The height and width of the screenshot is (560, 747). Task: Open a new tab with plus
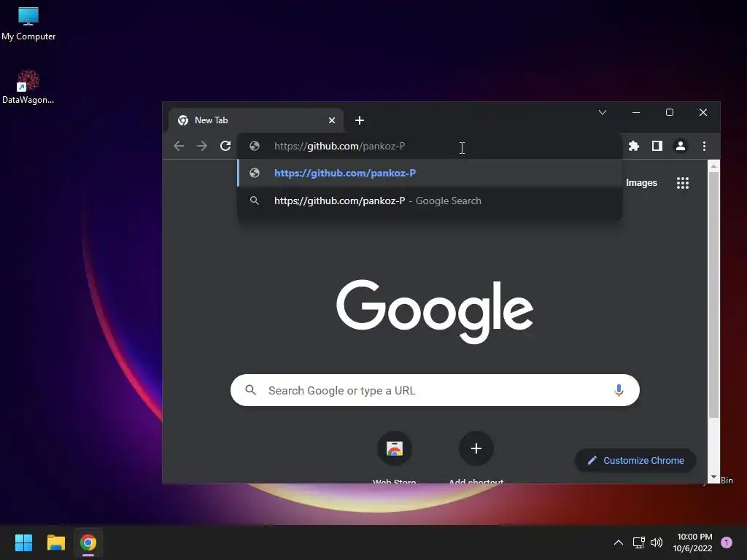click(x=360, y=120)
